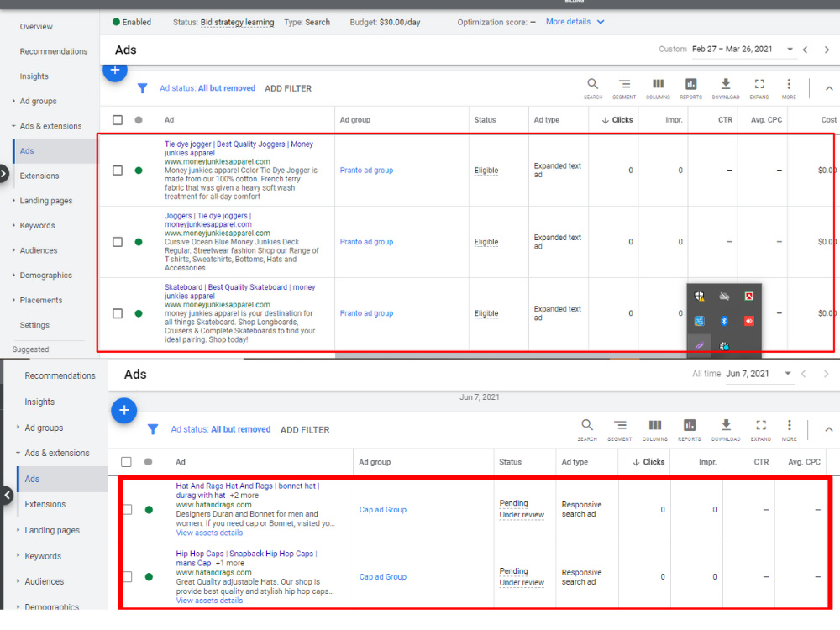Screen dimensions: 840x630
Task: Click Download in the upper toolbar
Action: [726, 88]
